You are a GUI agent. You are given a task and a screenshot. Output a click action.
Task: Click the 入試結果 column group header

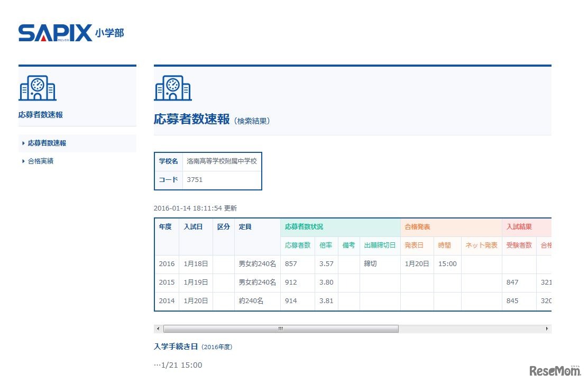[x=519, y=227]
